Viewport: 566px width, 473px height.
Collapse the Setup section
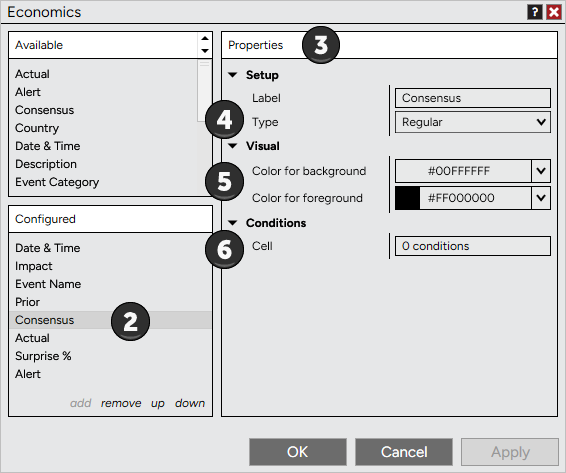[233, 75]
